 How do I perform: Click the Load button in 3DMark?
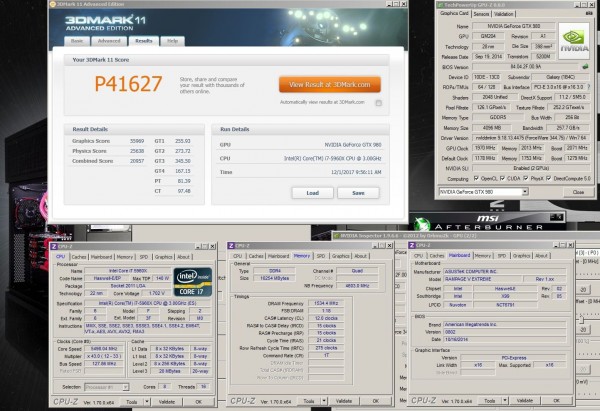coord(312,192)
